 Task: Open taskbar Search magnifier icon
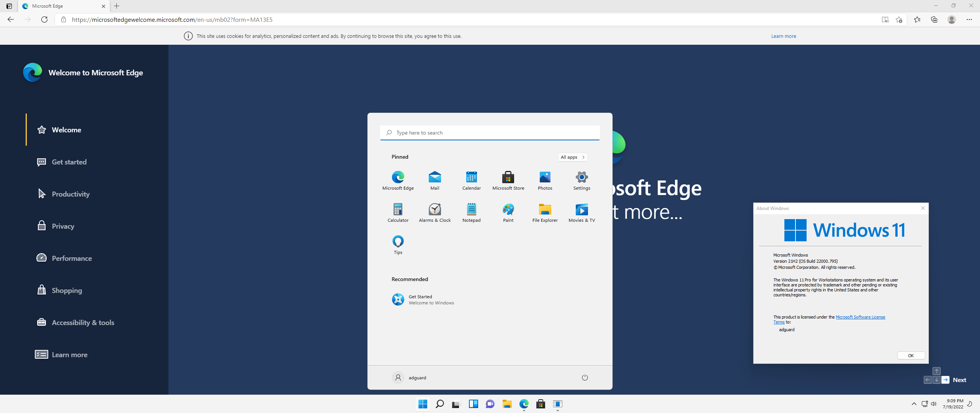[x=439, y=404]
